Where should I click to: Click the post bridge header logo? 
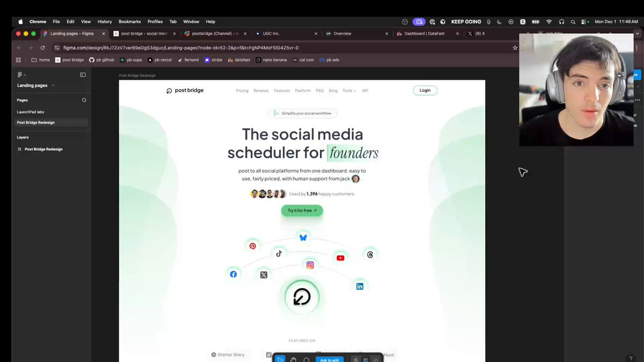[185, 91]
